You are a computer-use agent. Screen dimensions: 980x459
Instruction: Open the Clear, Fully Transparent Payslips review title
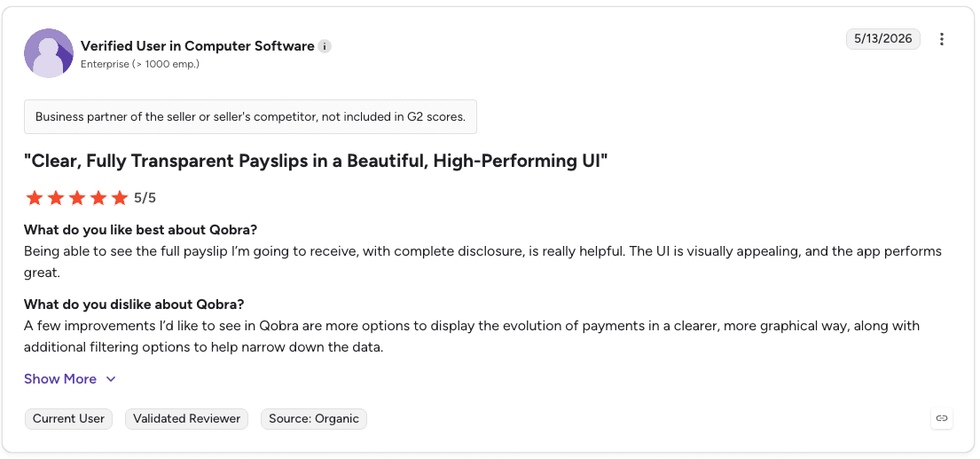click(317, 162)
